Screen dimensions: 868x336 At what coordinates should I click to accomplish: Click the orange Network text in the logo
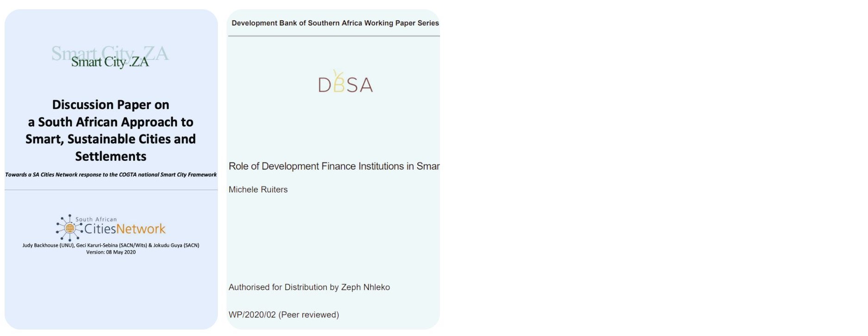[141, 229]
